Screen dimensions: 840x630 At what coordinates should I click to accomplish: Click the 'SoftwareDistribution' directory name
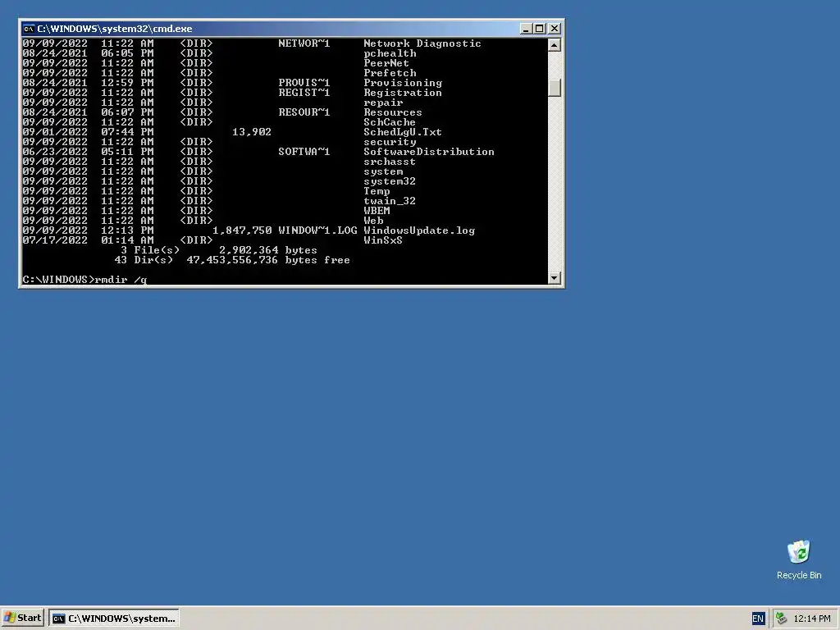coord(428,152)
